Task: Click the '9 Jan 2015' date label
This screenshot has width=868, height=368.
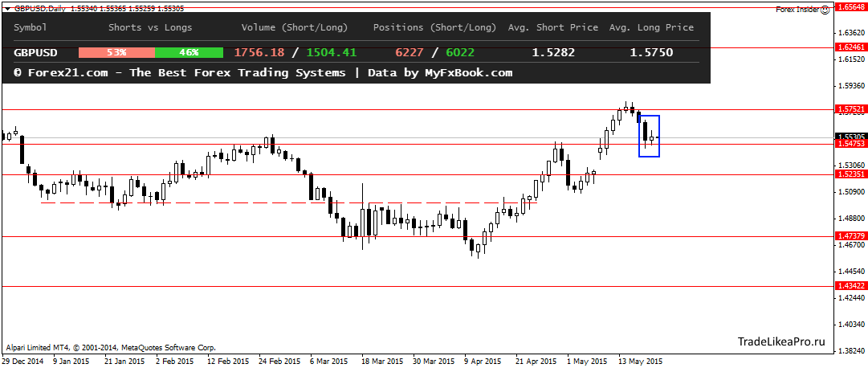Action: pyautogui.click(x=71, y=362)
